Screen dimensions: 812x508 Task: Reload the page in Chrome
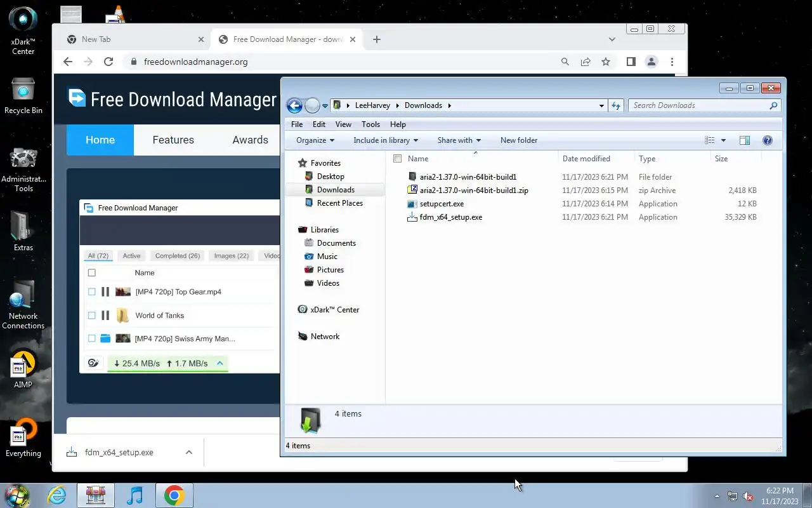[x=108, y=62]
